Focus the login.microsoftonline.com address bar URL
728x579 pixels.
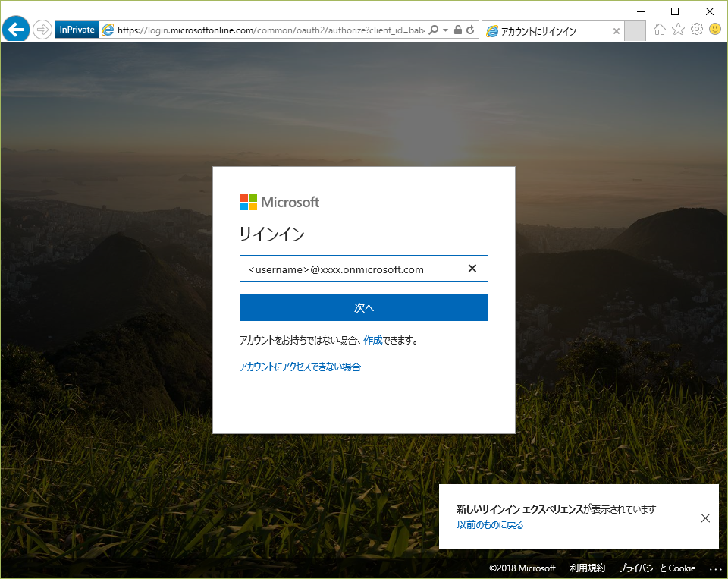(x=270, y=30)
